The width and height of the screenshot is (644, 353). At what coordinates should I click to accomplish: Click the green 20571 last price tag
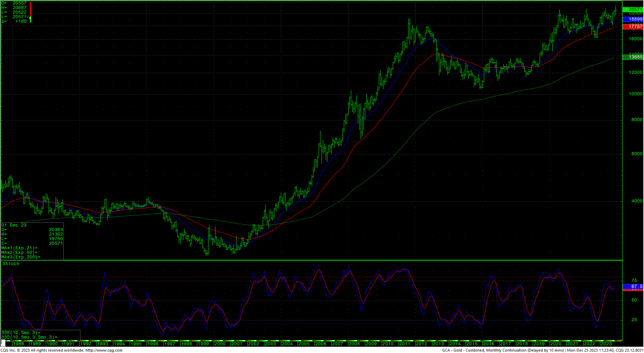click(x=635, y=9)
